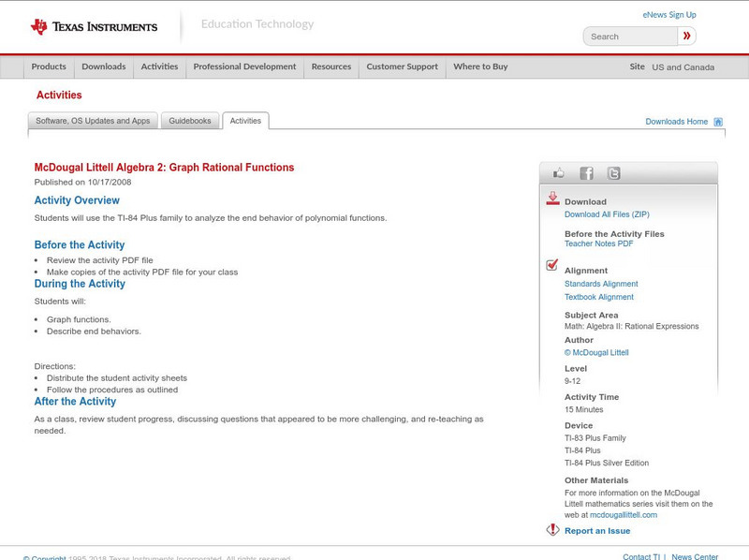This screenshot has height=560, width=749.
Task: Expand the Site US and Canada selector
Action: 683,67
